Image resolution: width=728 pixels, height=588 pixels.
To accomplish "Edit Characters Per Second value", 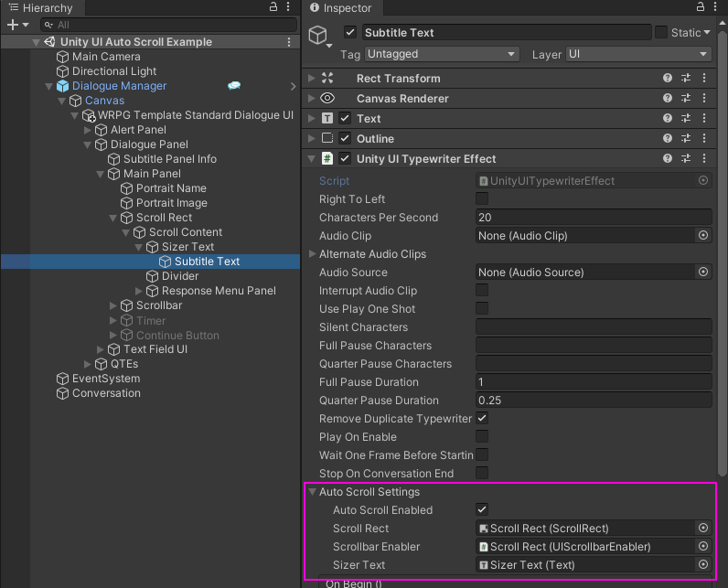I will (x=594, y=218).
